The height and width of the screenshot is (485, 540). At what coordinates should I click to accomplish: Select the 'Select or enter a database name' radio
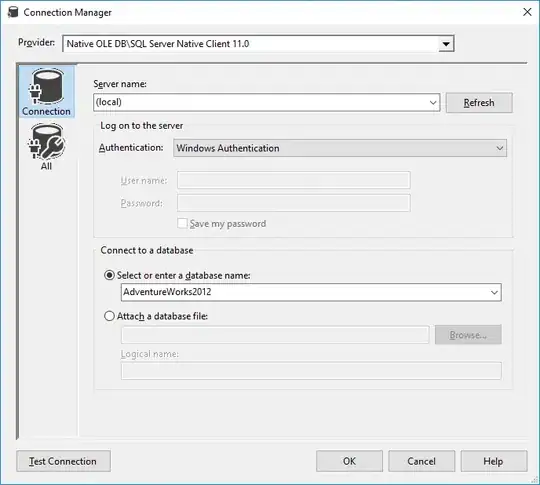click(x=109, y=275)
